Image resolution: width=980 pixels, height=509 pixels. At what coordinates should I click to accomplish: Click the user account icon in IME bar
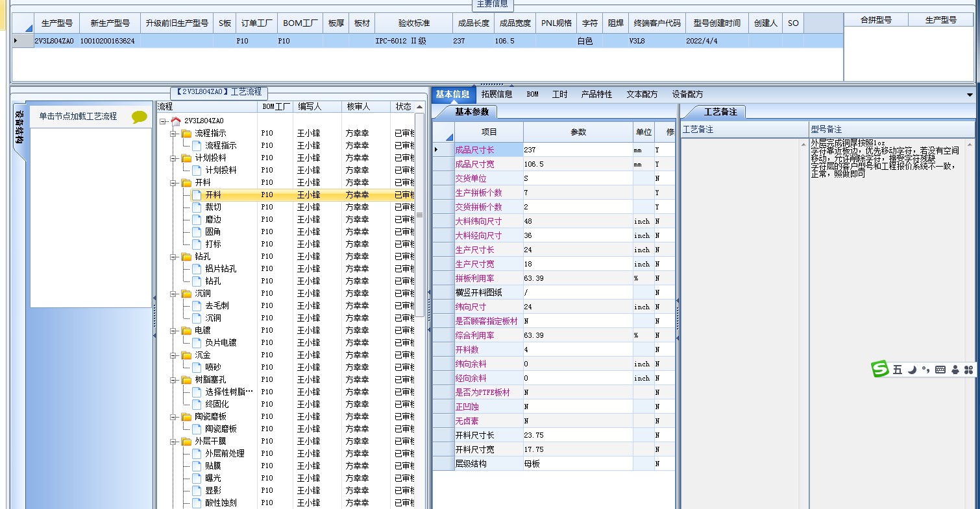[955, 370]
